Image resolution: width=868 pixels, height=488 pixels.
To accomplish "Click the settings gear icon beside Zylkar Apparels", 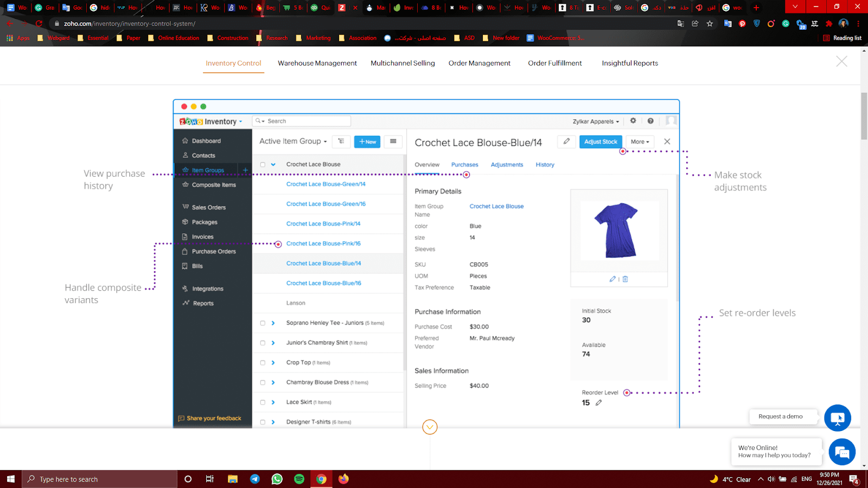I will point(633,121).
